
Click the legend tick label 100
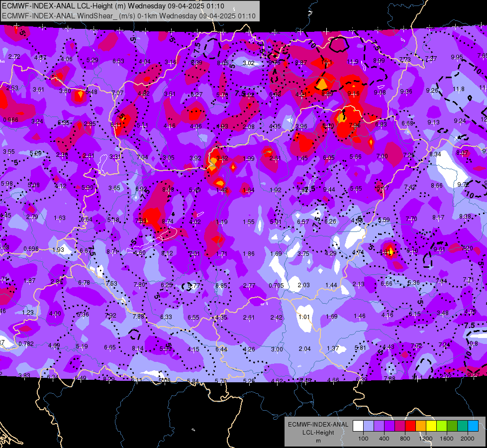(x=363, y=439)
